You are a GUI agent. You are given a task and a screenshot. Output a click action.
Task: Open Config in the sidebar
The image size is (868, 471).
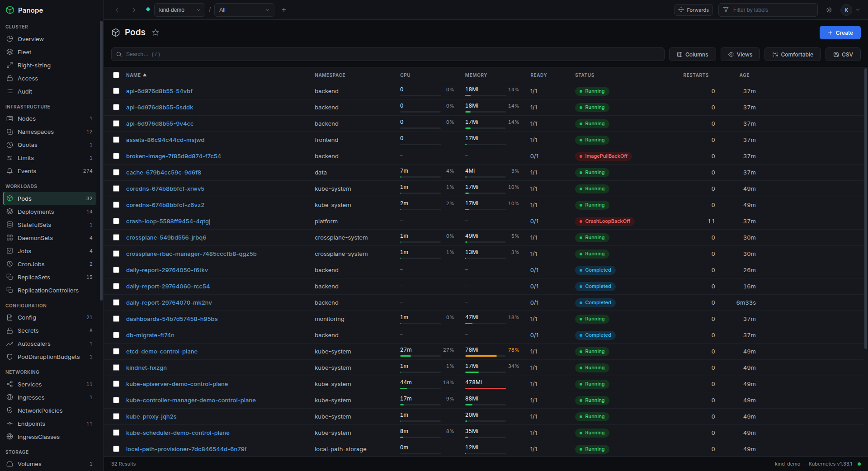(x=50, y=317)
